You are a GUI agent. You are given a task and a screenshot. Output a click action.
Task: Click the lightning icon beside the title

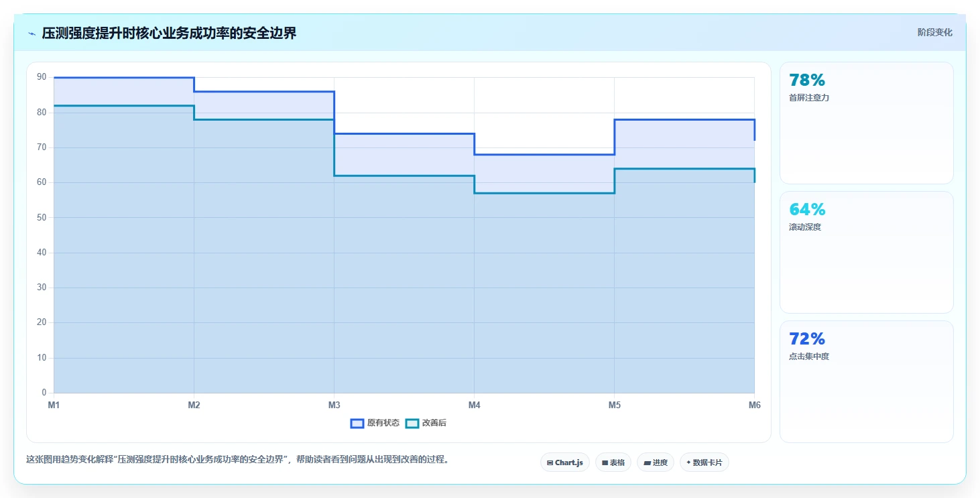coord(32,34)
